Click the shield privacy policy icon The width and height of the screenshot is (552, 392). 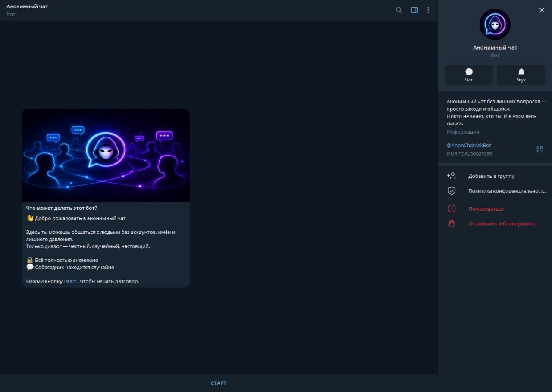click(452, 191)
